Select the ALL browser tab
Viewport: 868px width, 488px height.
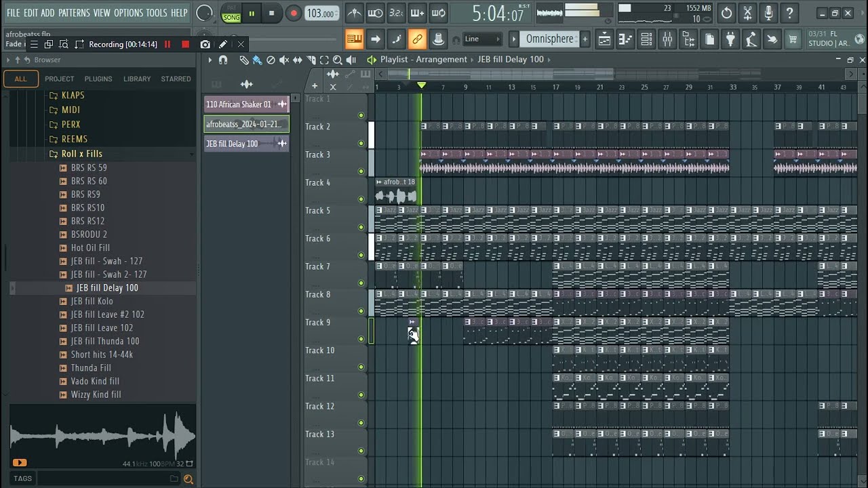click(20, 79)
